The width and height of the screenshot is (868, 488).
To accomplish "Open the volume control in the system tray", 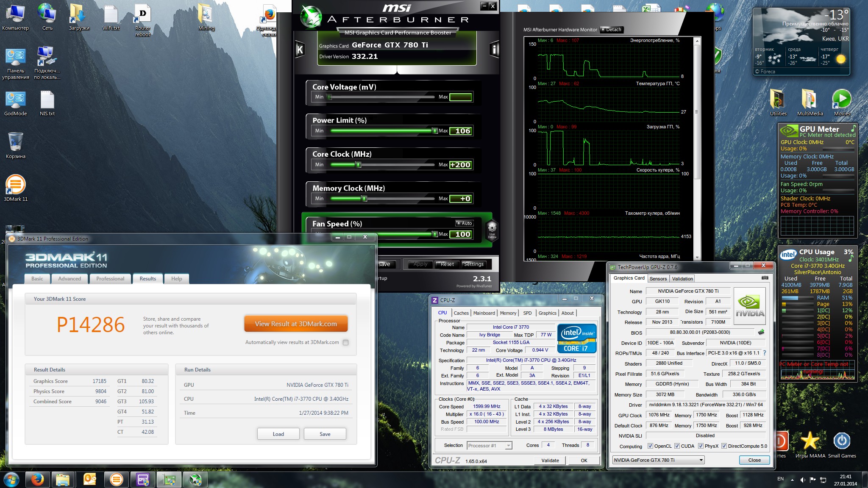I will pos(802,480).
